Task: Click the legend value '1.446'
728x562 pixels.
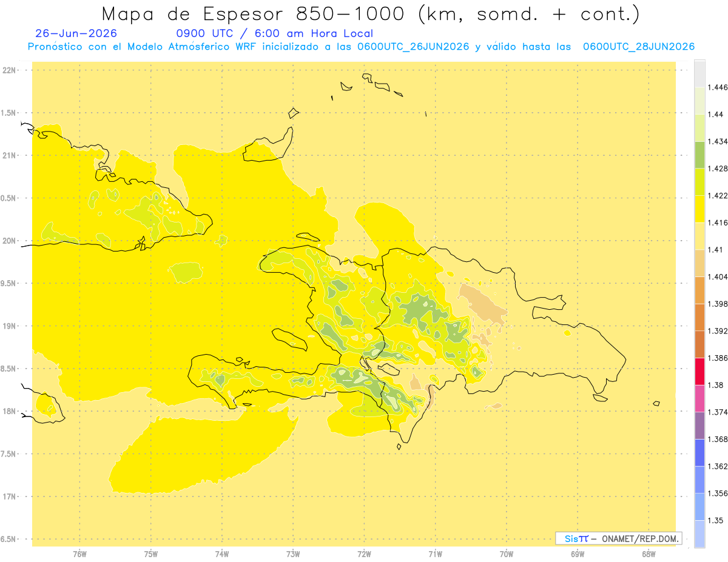Action: [718, 87]
